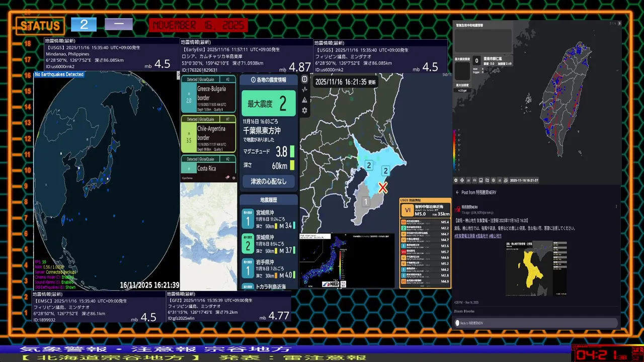Viewport: 644px width, 362px height.
Task: Open the 茨城県沖 history entry
Action: pos(269,243)
